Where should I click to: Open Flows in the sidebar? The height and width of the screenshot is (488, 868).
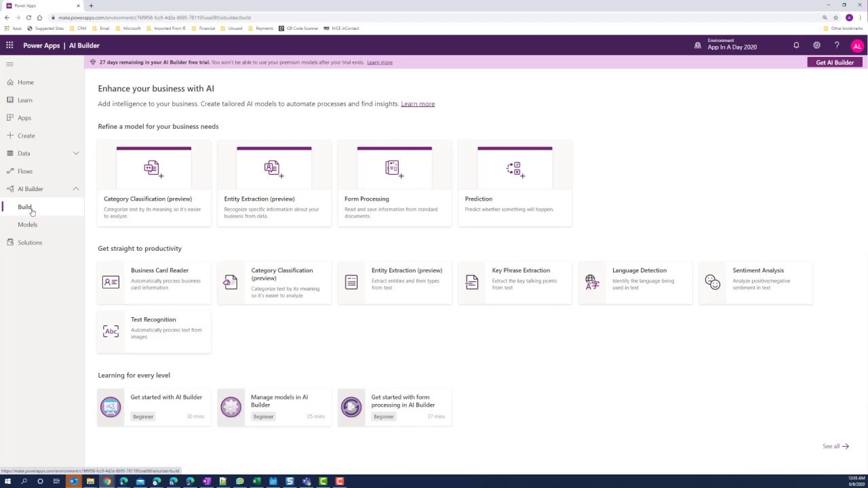coord(25,171)
